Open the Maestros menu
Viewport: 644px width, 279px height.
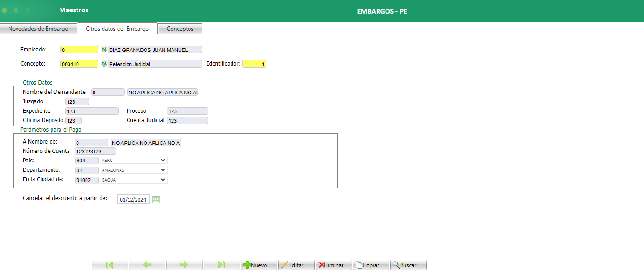pos(74,10)
